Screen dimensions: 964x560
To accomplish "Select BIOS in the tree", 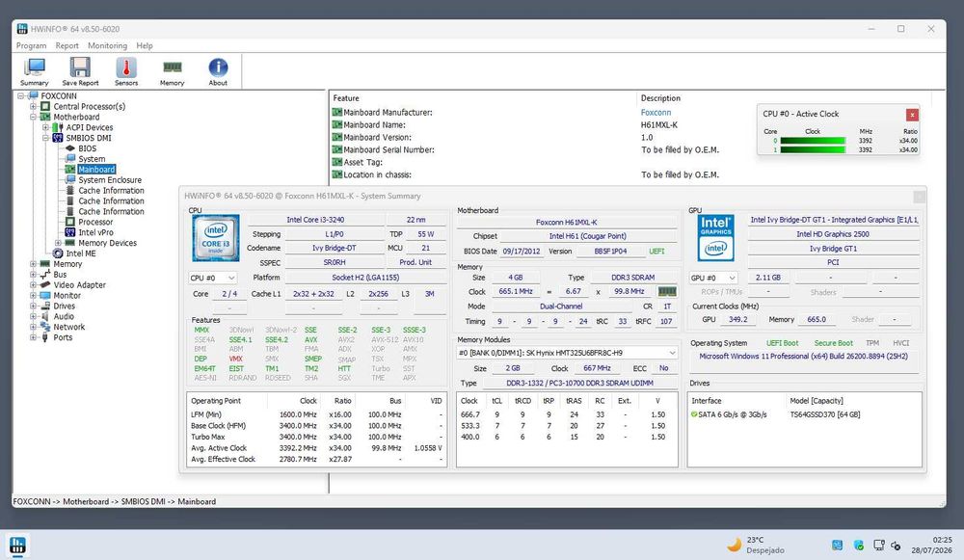I will (88, 148).
